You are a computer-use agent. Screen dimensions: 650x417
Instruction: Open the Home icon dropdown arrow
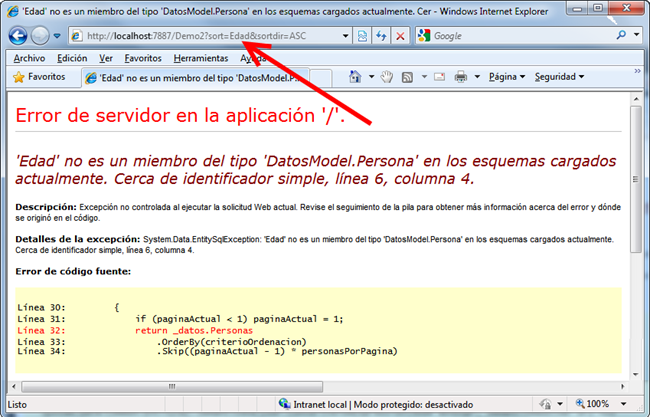coord(371,77)
